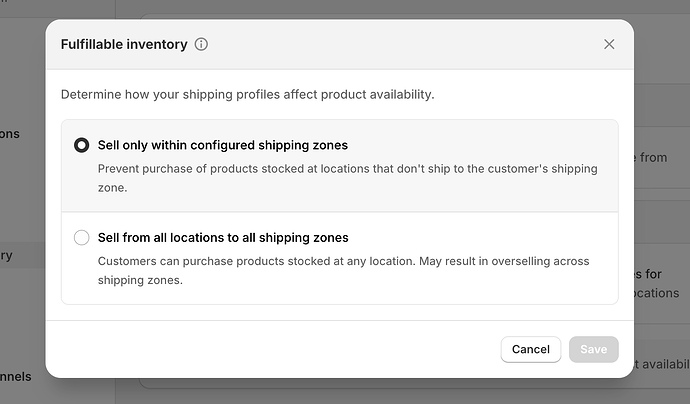Click the dialog header bar's empty area
Viewport: 690px width, 404px height.
400,44
